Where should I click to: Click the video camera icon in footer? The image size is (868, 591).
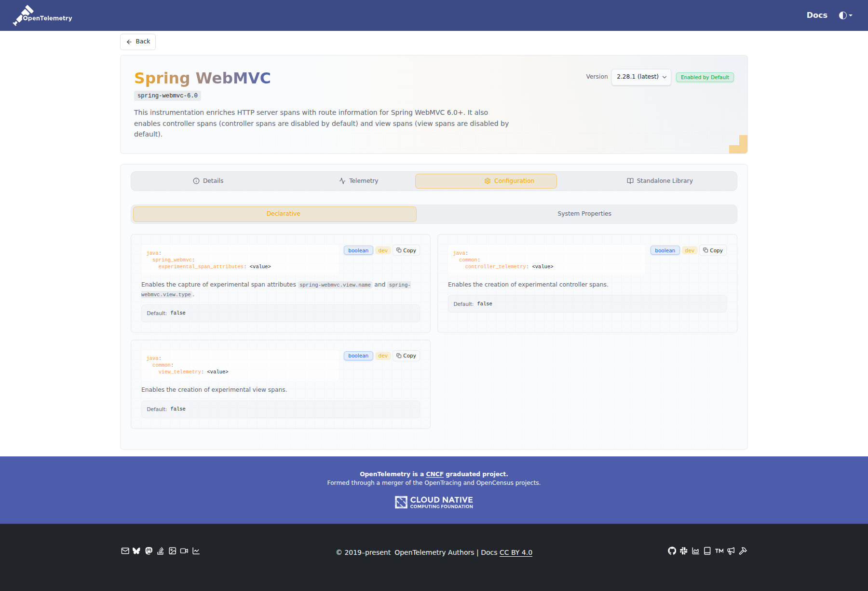coord(184,551)
